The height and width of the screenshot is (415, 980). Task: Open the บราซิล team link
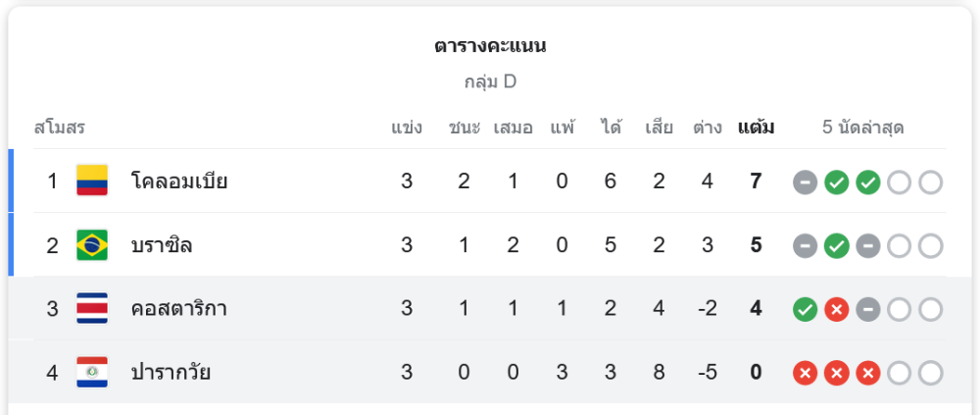click(x=162, y=244)
